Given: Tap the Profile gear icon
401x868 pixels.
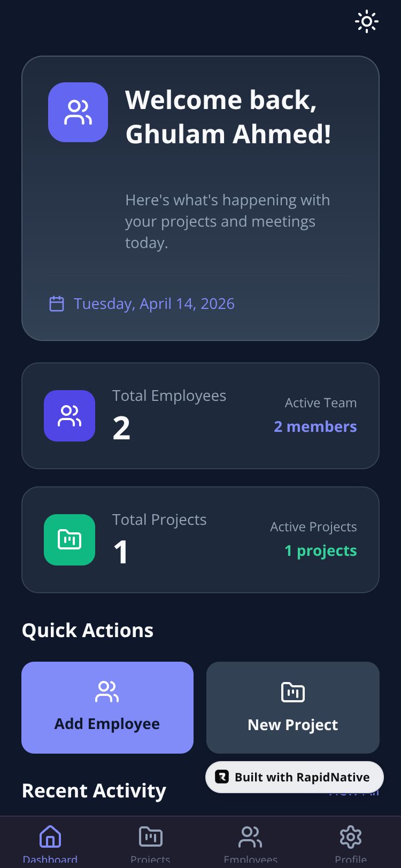Looking at the screenshot, I should tap(351, 836).
